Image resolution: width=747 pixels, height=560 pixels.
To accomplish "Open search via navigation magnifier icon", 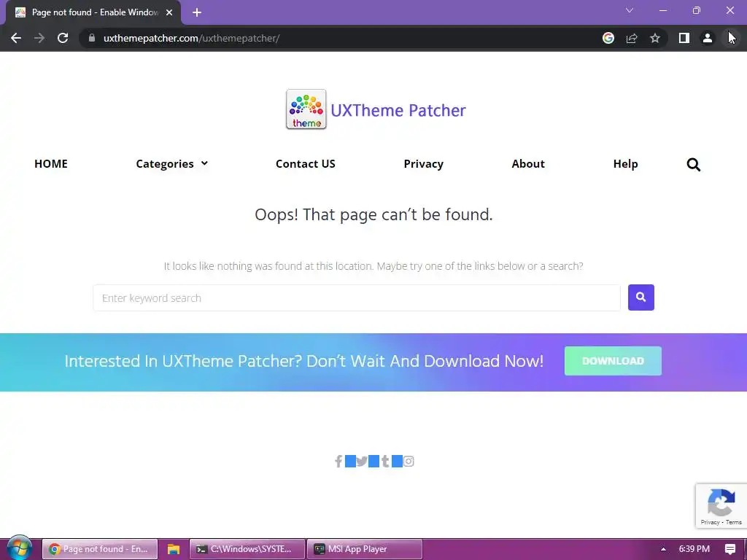I will pos(694,164).
